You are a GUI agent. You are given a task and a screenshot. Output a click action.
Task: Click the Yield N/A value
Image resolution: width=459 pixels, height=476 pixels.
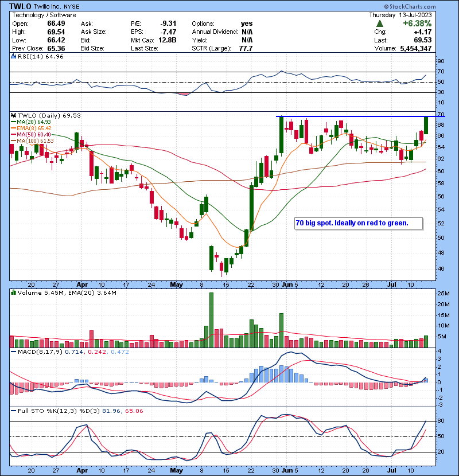click(247, 40)
